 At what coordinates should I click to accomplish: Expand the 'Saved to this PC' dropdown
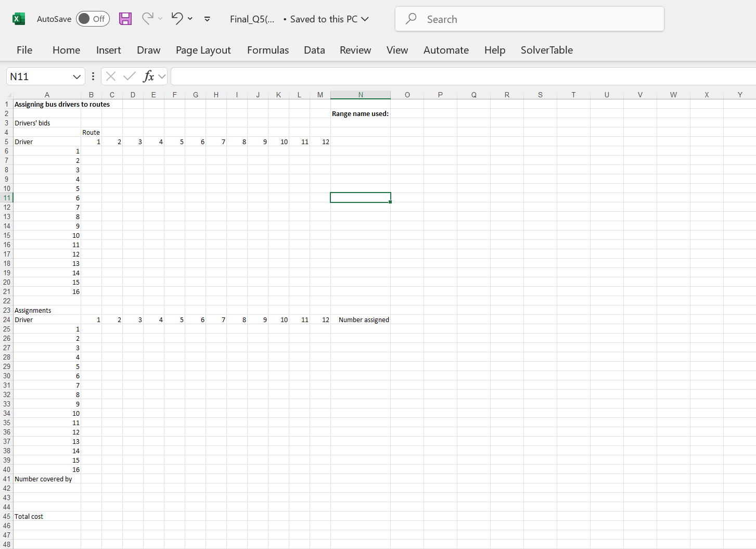[365, 19]
